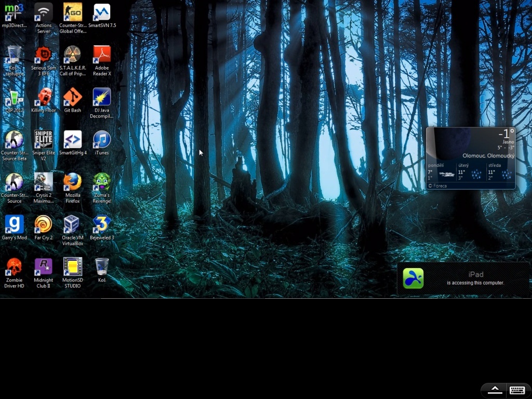Launch DJ Java Decompiler
Viewport: 532px width, 399px height.
[101, 98]
